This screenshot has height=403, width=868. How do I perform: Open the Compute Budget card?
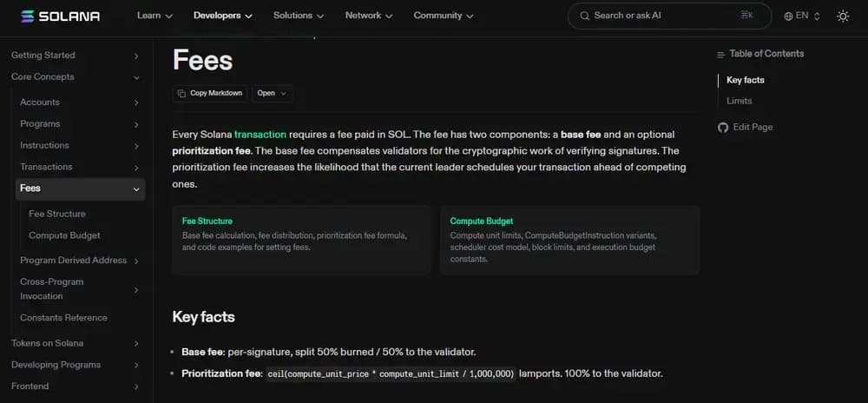569,240
